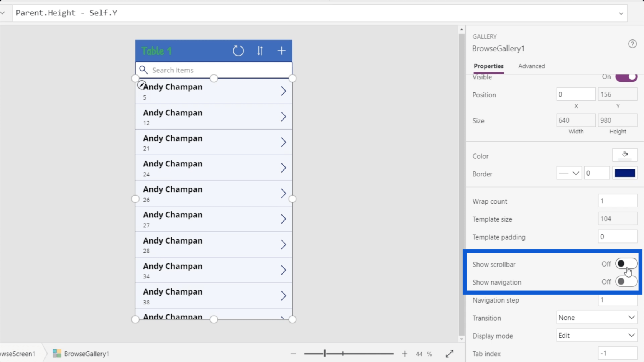Click the BrowseGallery1 name in pane
This screenshot has height=362, width=644.
click(498, 49)
